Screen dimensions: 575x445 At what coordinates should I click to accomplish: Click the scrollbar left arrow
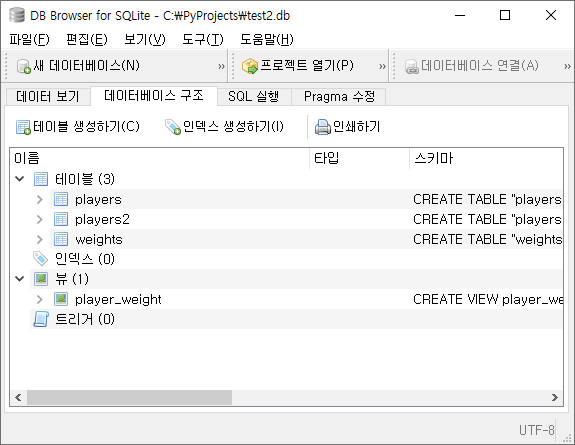pyautogui.click(x=18, y=397)
